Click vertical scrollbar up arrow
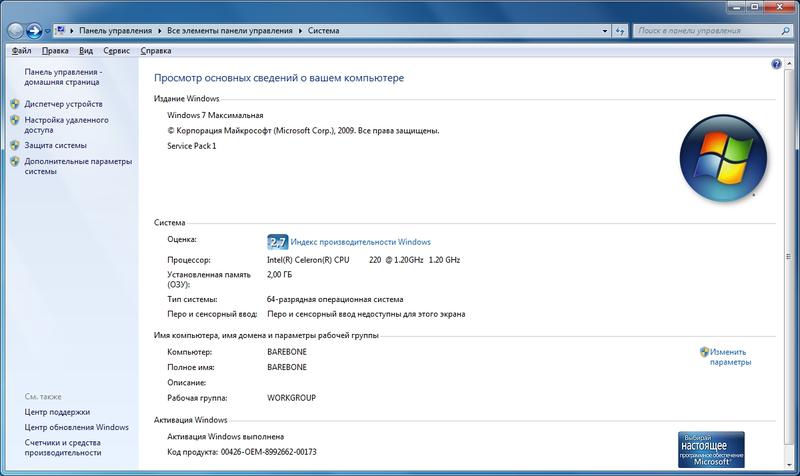 click(x=789, y=64)
